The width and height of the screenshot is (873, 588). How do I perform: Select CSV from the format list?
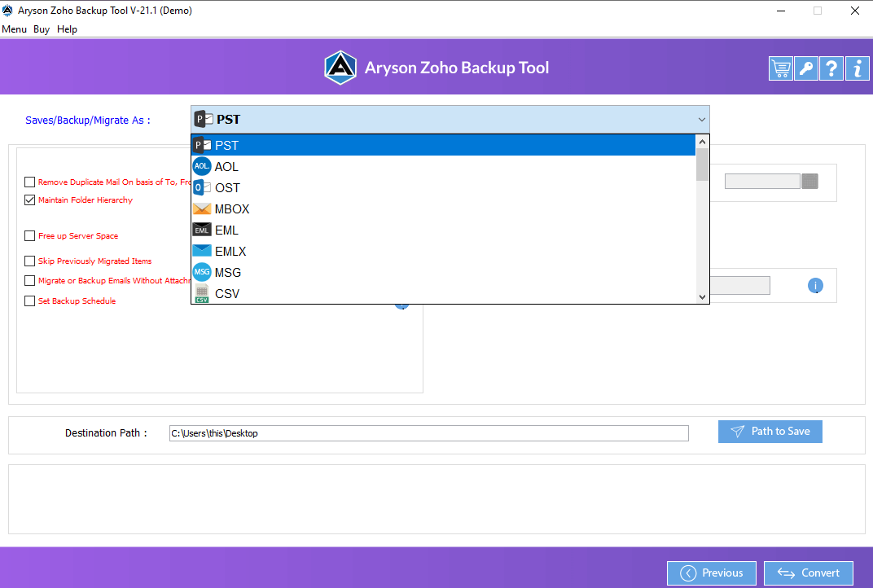[x=444, y=293]
